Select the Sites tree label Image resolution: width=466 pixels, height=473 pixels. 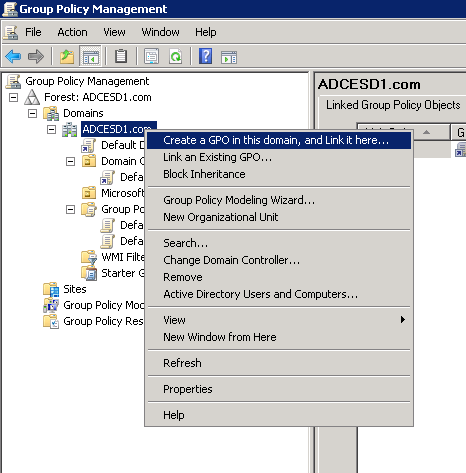(x=75, y=289)
